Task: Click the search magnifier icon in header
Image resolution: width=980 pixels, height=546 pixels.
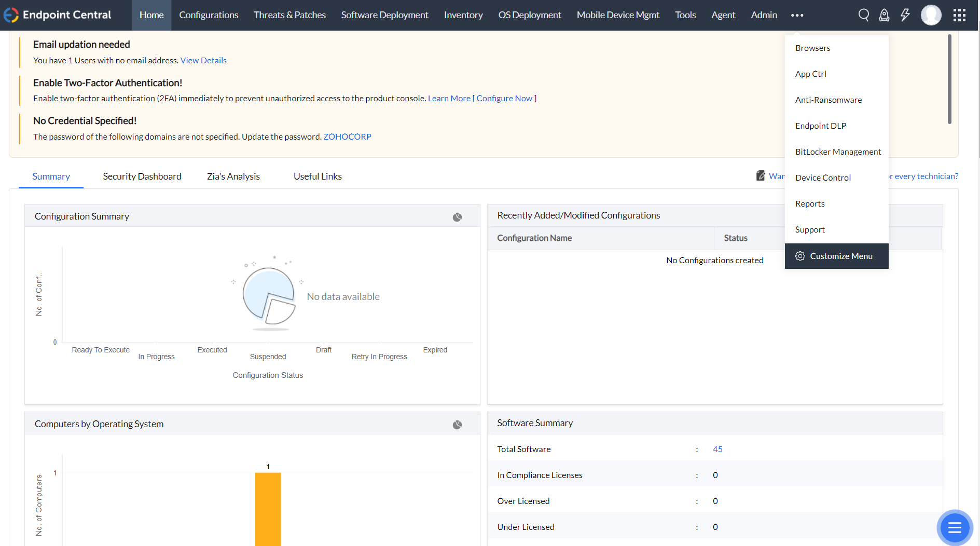Action: pos(863,15)
